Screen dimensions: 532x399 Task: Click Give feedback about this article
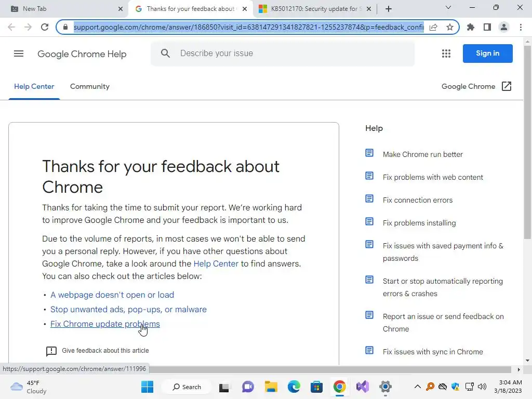(105, 351)
